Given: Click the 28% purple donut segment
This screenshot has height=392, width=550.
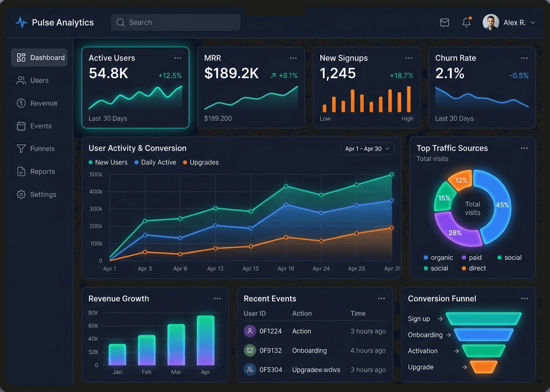Looking at the screenshot, I should [455, 233].
